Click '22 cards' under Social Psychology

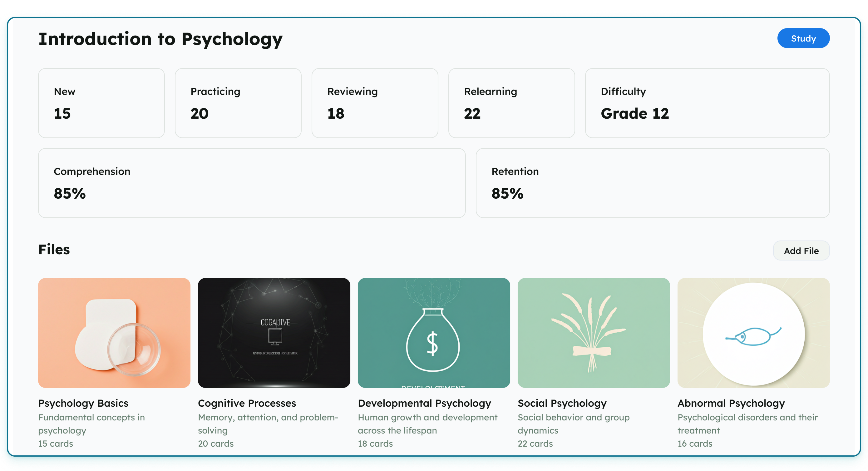(535, 443)
